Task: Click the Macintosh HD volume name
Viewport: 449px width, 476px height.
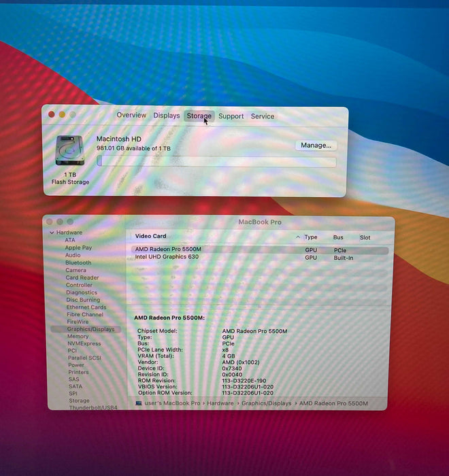Action: click(x=119, y=139)
